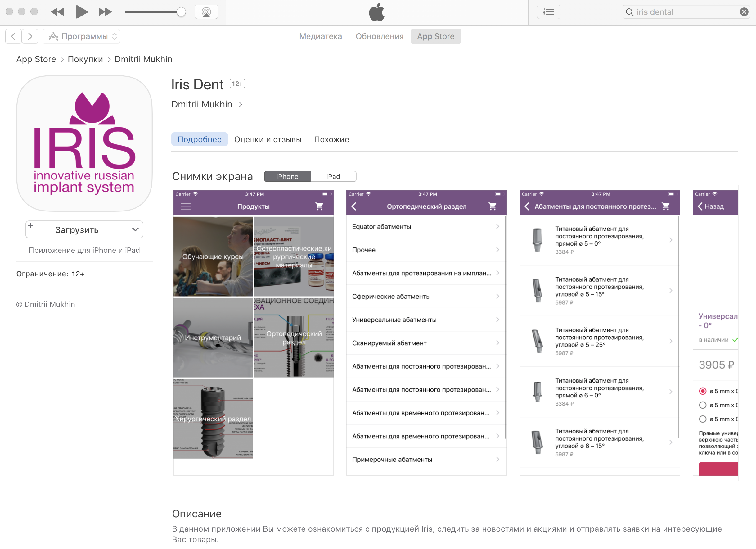756x549 pixels.
Task: Open the AirPlay output icon
Action: coord(206,12)
